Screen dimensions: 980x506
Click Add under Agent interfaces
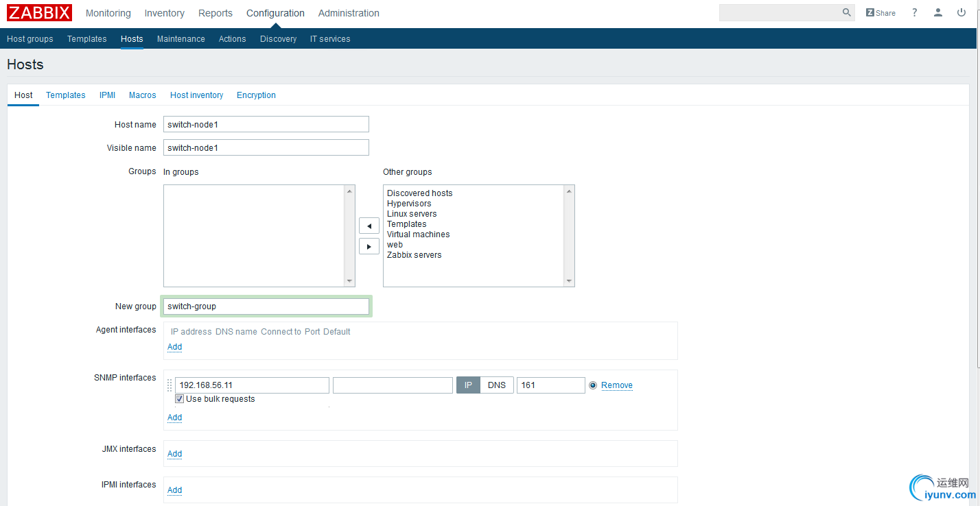(x=175, y=347)
